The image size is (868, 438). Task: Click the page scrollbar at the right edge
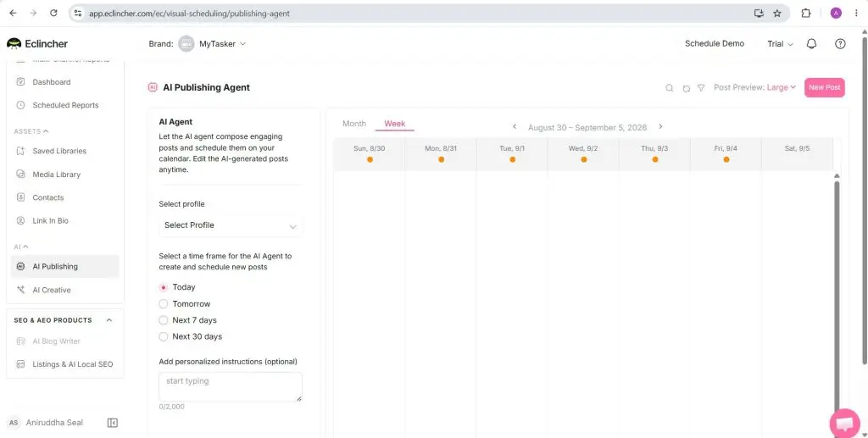coord(864,200)
